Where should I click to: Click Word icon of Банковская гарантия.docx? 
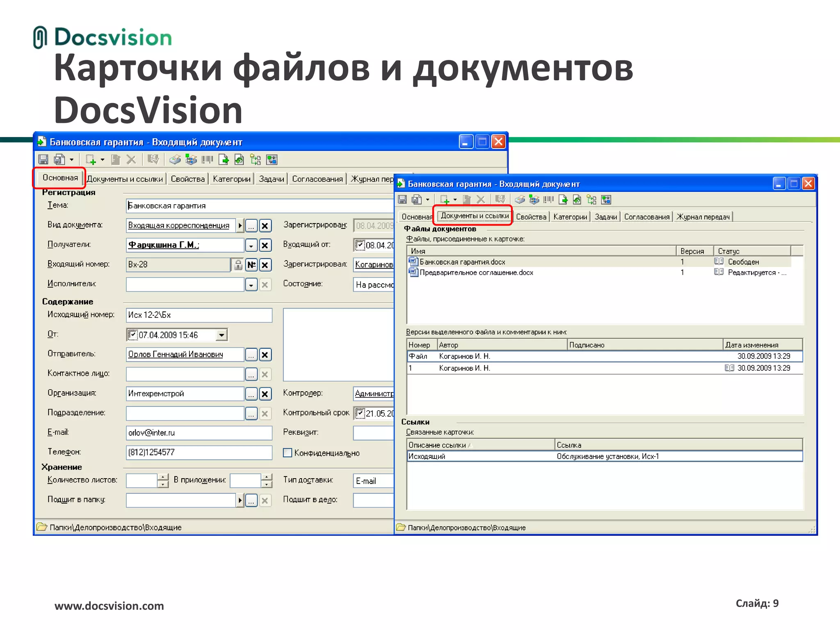click(413, 261)
